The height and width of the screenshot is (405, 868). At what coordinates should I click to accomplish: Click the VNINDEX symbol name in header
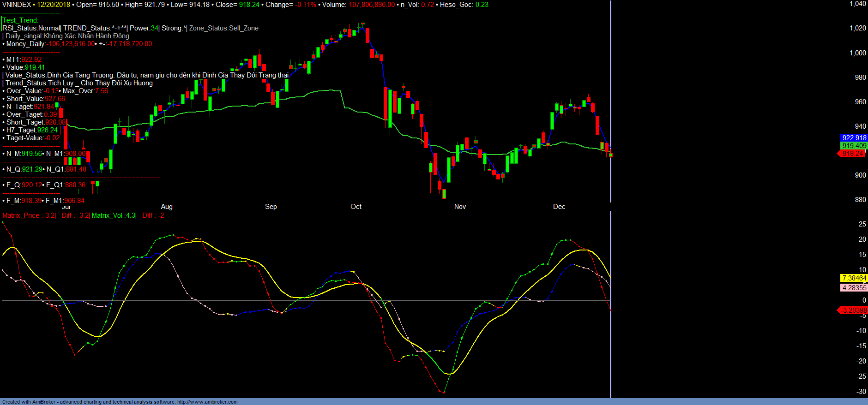(x=17, y=5)
